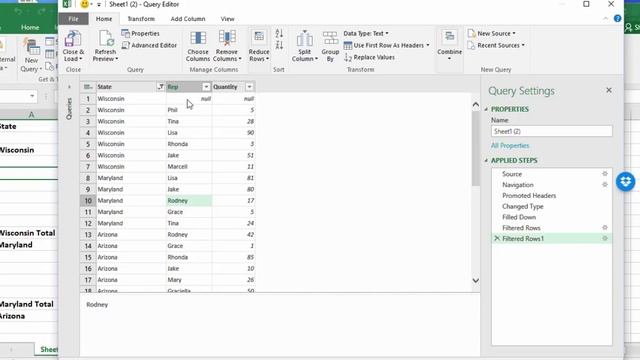Sort ascending with A-Z icon
Image resolution: width=640 pixels, height=360 pixels.
(279, 33)
